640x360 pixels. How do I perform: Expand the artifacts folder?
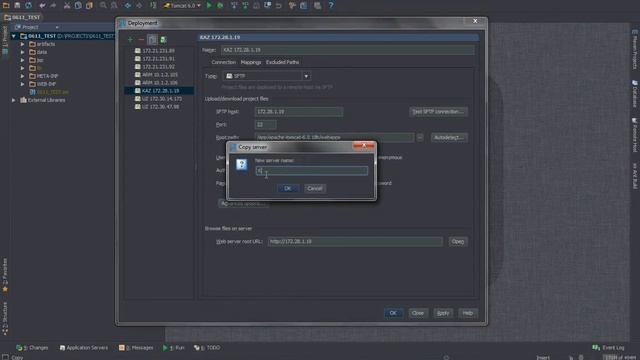(23, 44)
